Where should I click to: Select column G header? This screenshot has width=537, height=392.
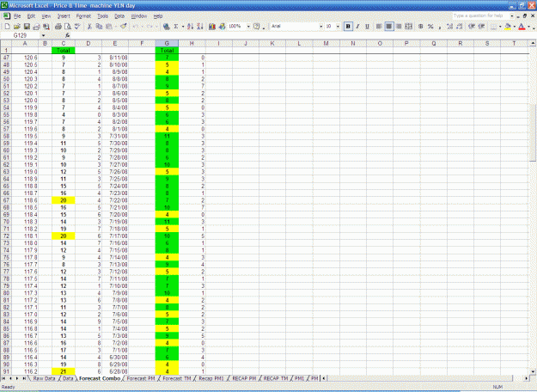167,44
